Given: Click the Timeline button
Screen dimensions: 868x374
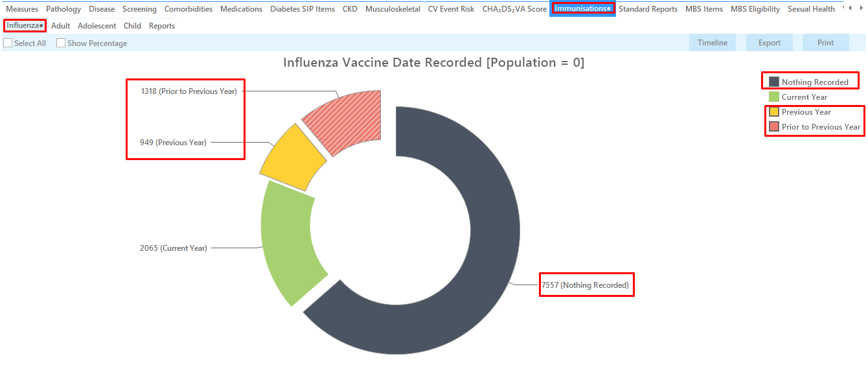Looking at the screenshot, I should point(713,43).
